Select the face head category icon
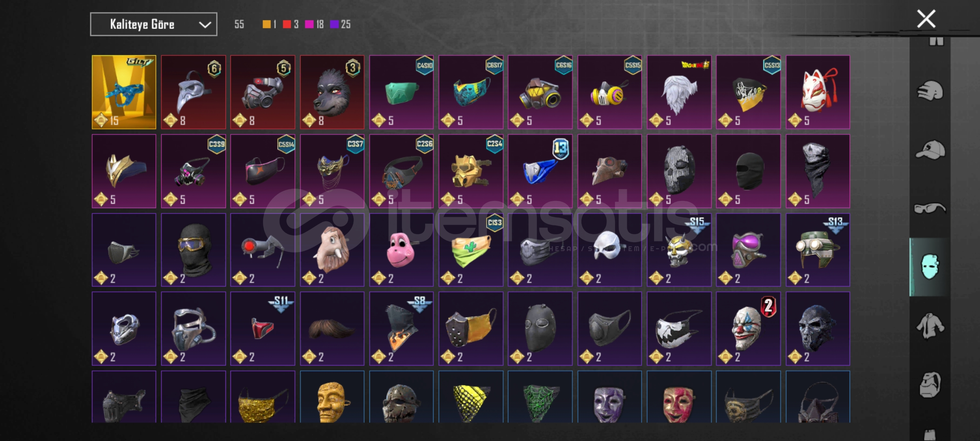Screen dimensions: 980x441 930,384
